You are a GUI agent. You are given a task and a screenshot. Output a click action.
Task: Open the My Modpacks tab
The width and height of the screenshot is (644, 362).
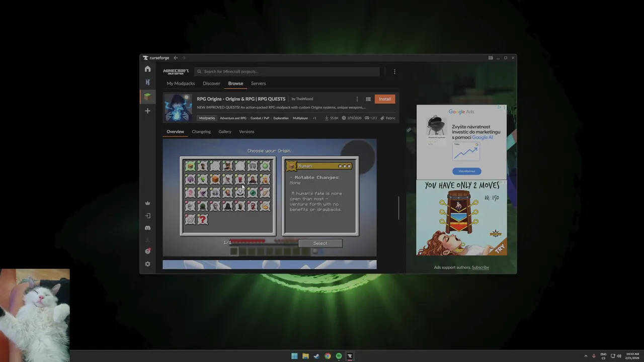click(181, 83)
